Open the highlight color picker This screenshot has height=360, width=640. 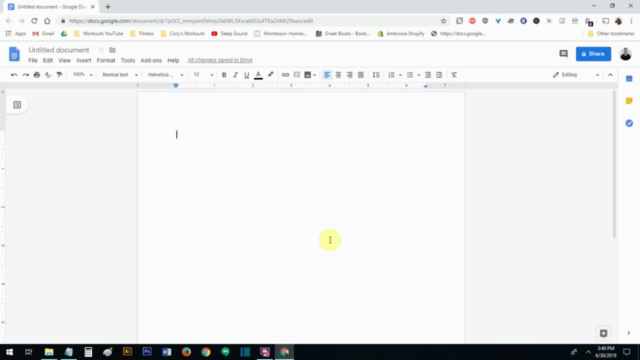point(270,75)
